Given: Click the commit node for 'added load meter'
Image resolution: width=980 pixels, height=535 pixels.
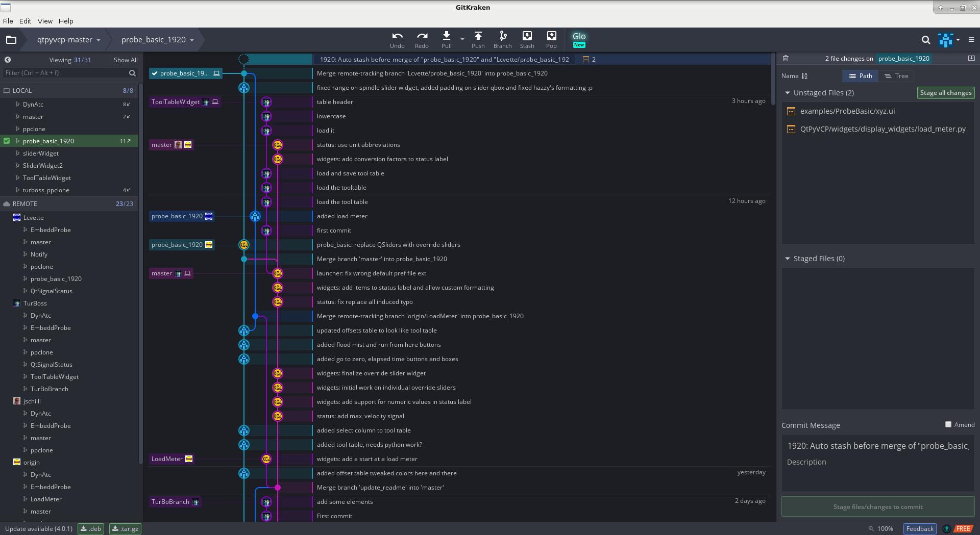Looking at the screenshot, I should pos(255,216).
